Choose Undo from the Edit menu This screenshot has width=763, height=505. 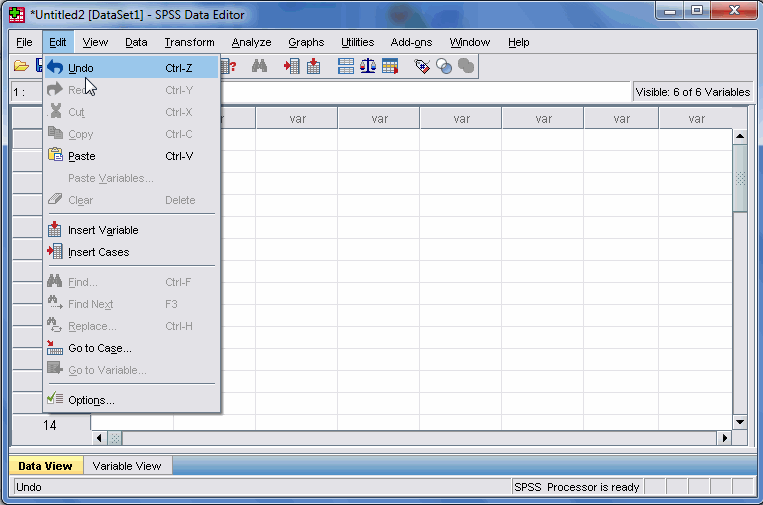131,68
